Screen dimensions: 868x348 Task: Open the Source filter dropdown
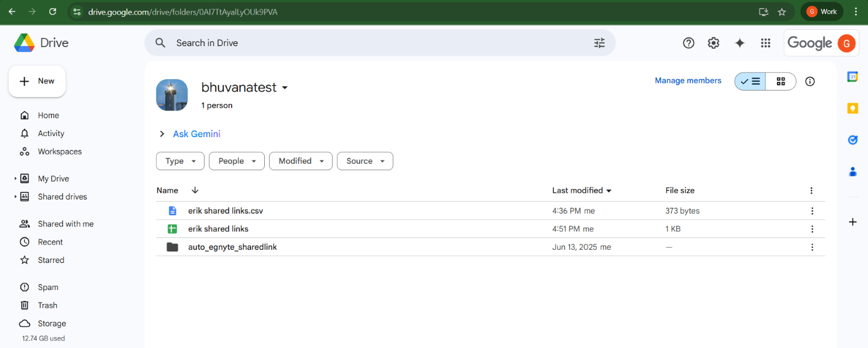pos(365,161)
